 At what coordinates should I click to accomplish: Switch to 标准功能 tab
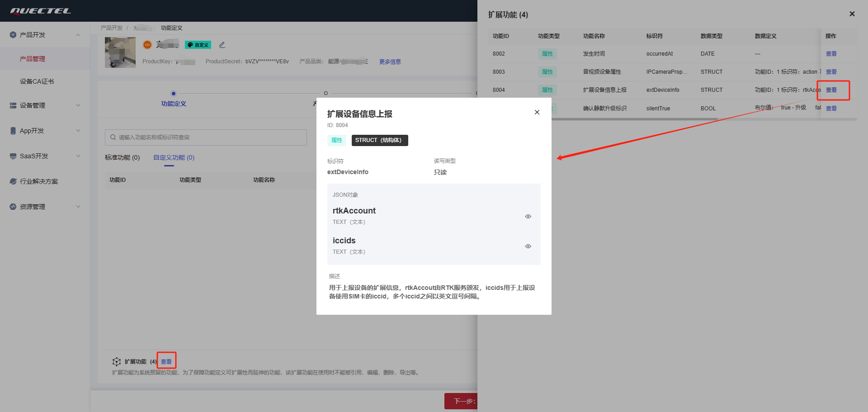coord(122,157)
